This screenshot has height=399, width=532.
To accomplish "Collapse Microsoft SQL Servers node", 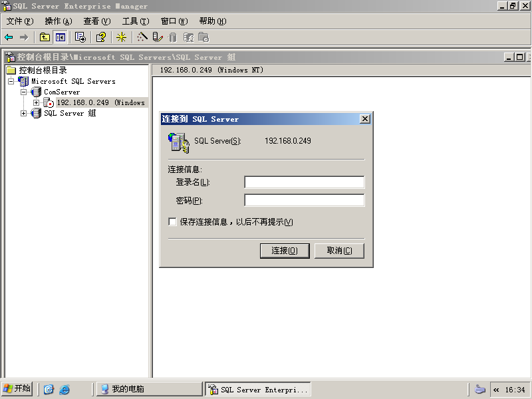I will click(x=11, y=81).
